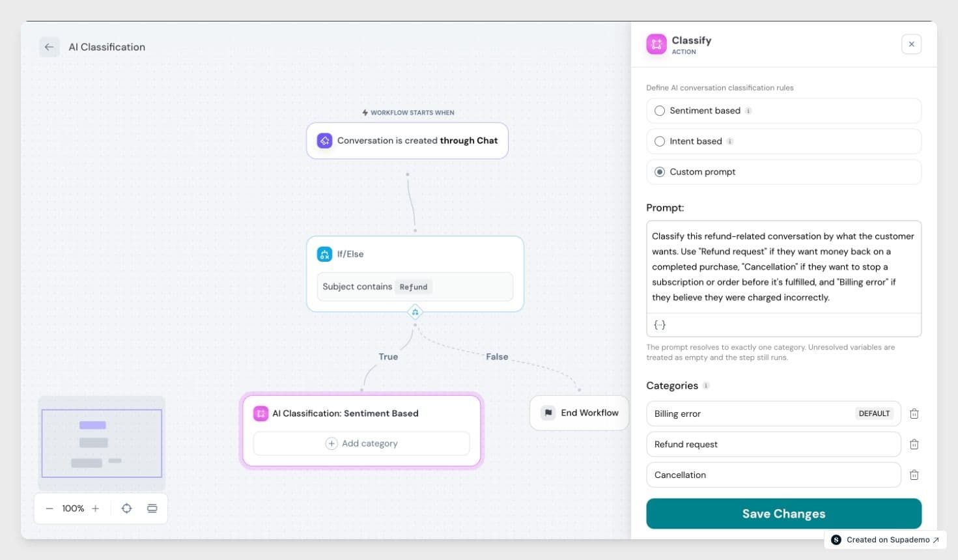Click the info icon beside Categories
Viewport: 958px width, 560px height.
coord(706,385)
